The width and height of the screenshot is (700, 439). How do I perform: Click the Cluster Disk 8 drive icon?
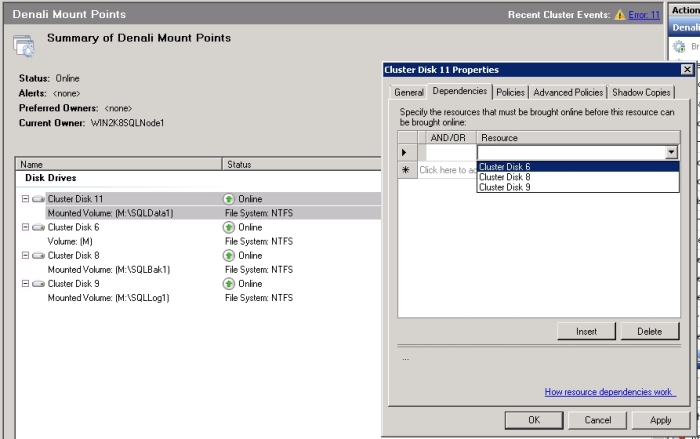click(38, 255)
